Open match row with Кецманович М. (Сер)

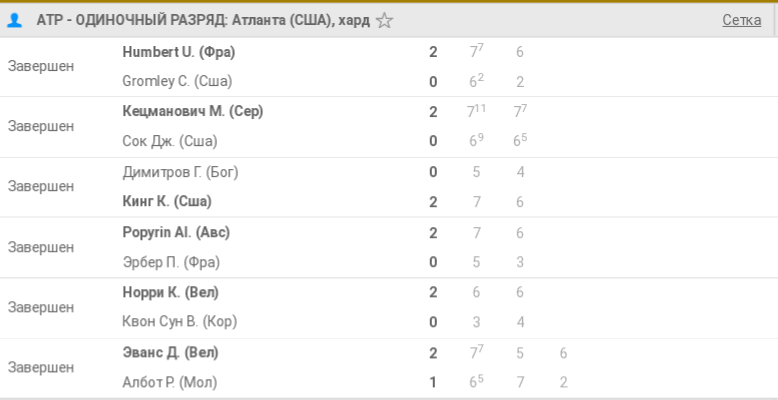point(389,127)
